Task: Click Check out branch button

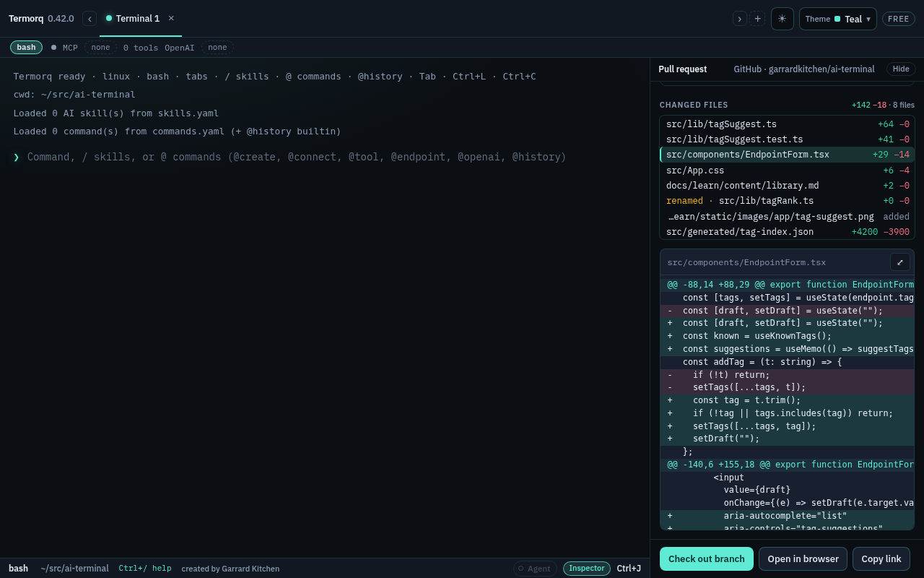Action: [707, 559]
